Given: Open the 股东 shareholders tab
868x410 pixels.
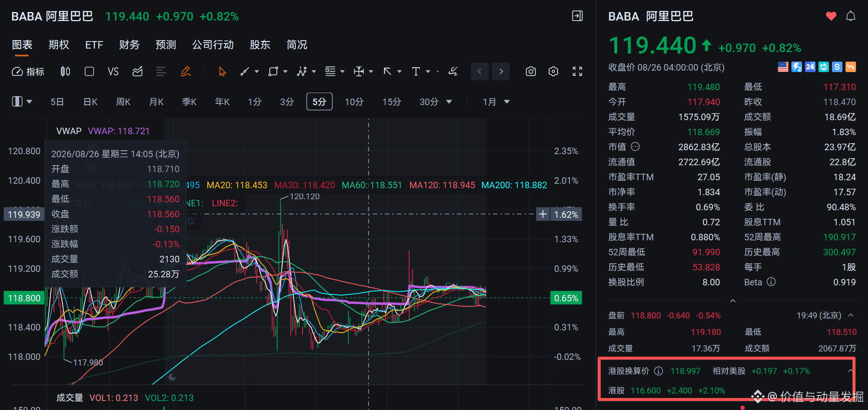Looking at the screenshot, I should click(x=260, y=45).
